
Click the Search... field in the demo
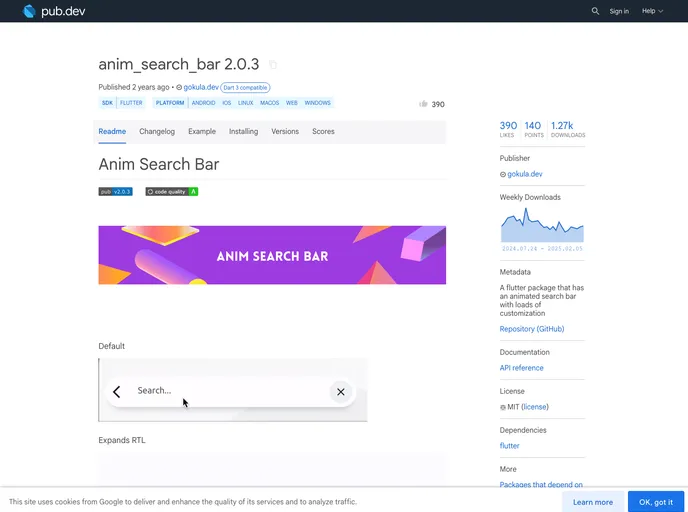154,390
